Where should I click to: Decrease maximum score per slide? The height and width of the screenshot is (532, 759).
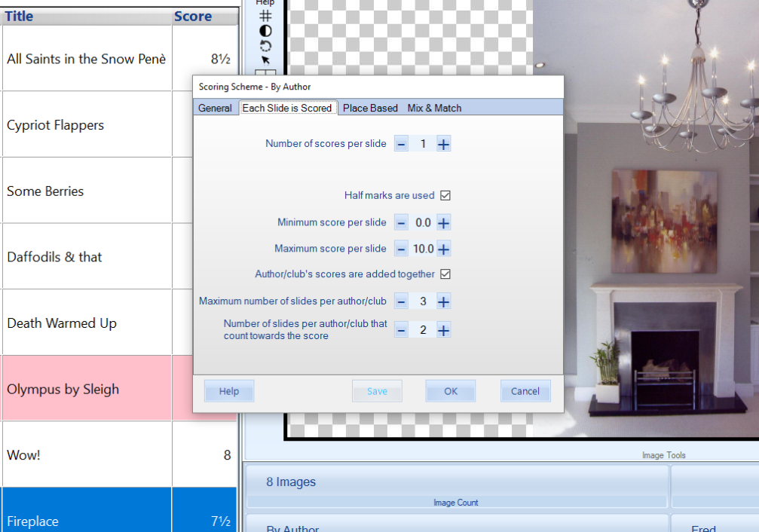click(401, 249)
